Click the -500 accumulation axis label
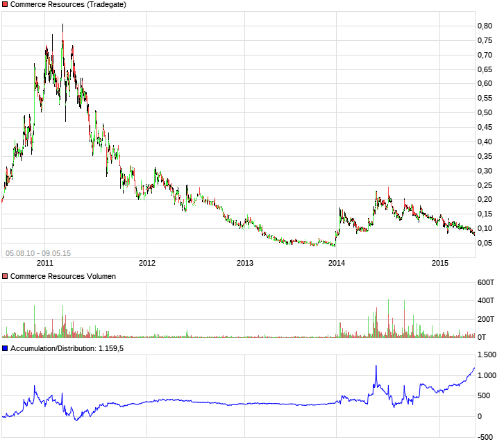 pyautogui.click(x=485, y=437)
